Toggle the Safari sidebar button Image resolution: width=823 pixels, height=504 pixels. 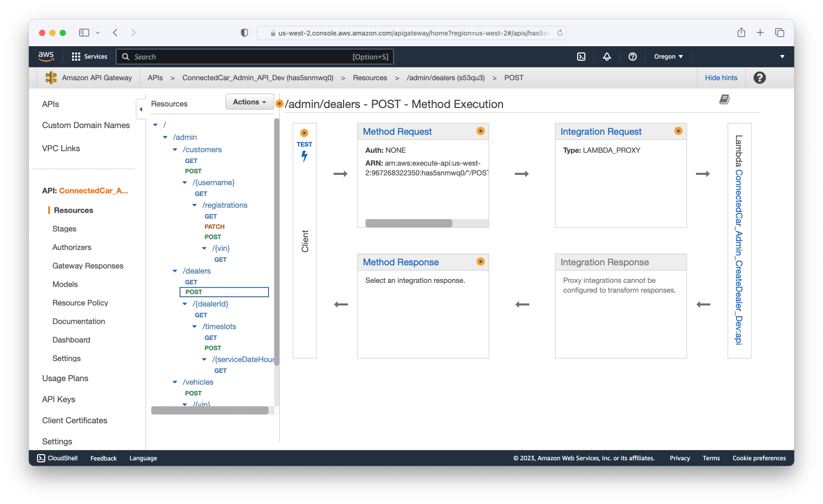[x=84, y=33]
